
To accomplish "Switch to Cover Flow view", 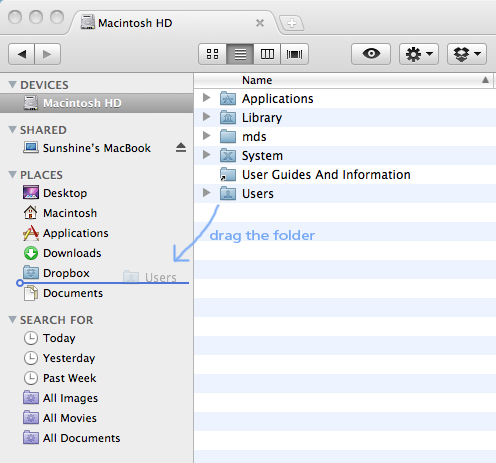I will [294, 54].
